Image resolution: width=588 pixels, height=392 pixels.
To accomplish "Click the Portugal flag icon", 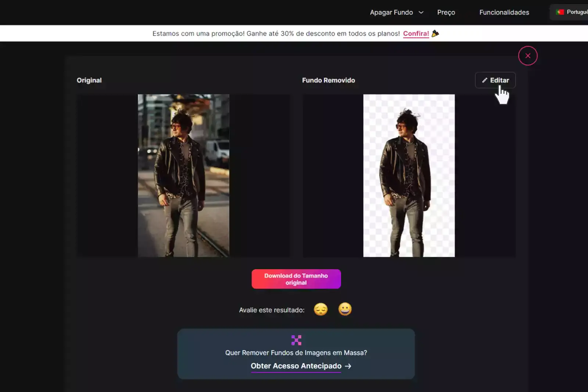I will [560, 12].
